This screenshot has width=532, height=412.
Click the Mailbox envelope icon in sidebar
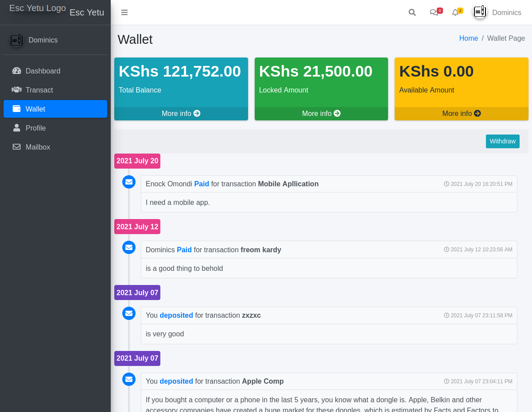(x=17, y=147)
